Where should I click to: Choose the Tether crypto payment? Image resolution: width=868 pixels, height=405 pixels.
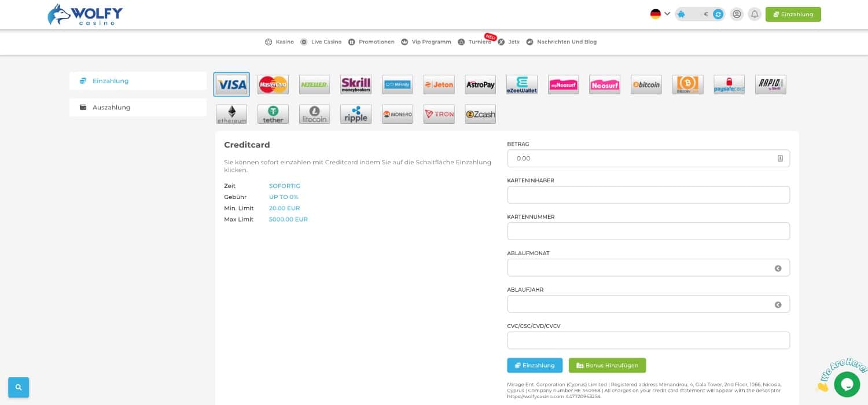click(273, 114)
